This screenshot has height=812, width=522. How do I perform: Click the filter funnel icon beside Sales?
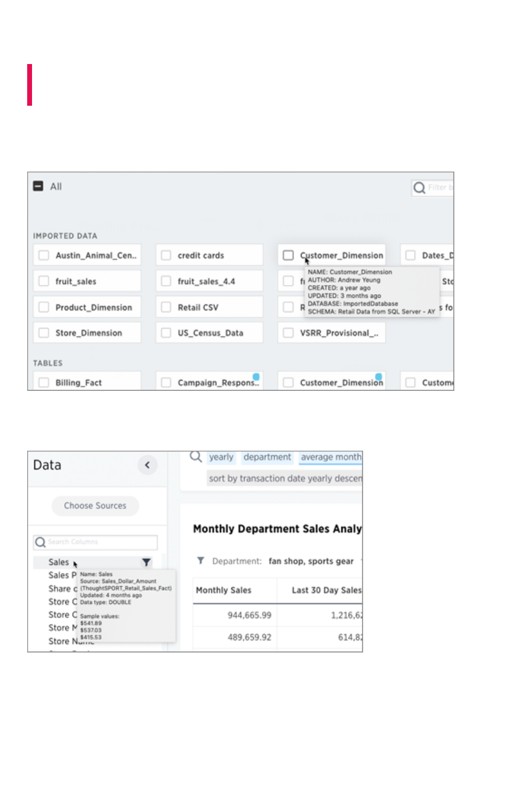point(146,562)
